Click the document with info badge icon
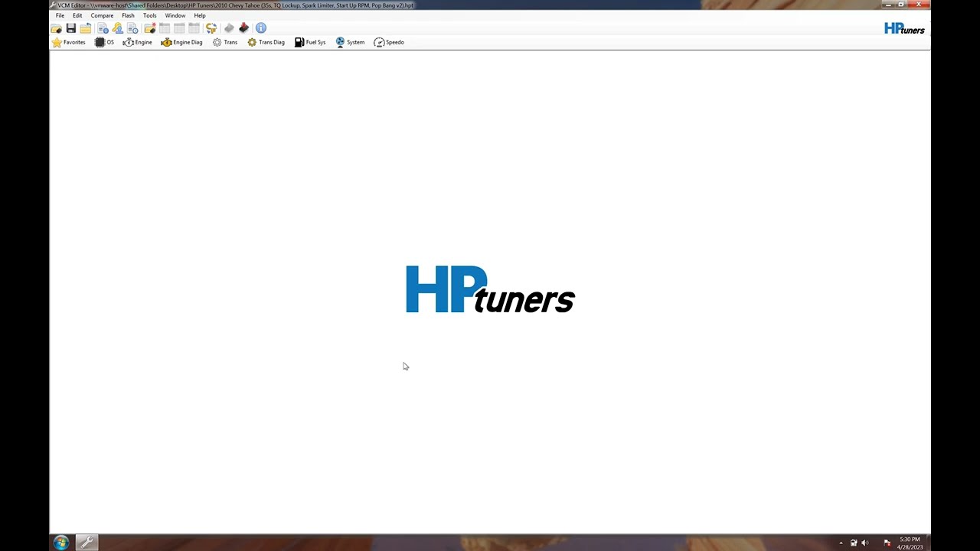980x551 pixels. click(103, 28)
